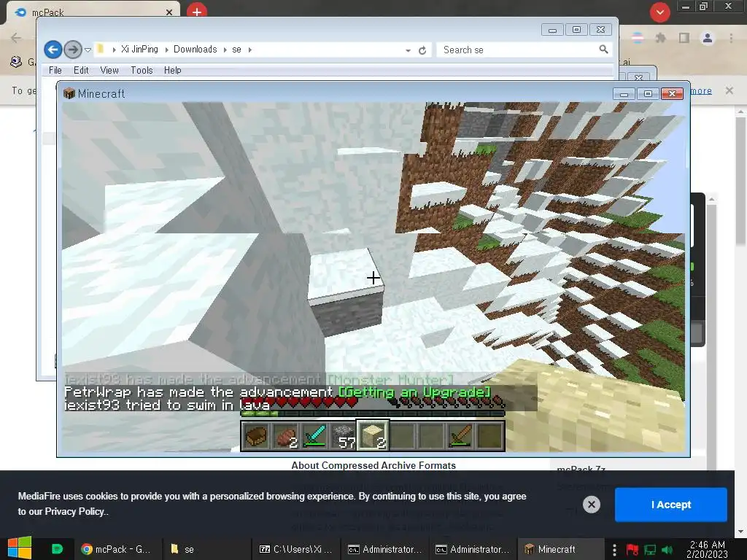Viewport: 747px width, 560px height.
Task: Open the taskbar clock 2:46 AM
Action: (708, 549)
